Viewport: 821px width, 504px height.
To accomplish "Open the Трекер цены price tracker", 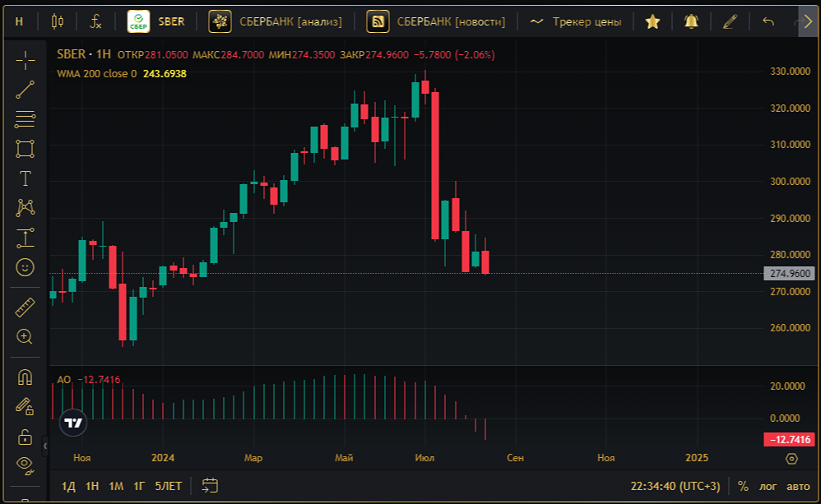I will tap(575, 21).
